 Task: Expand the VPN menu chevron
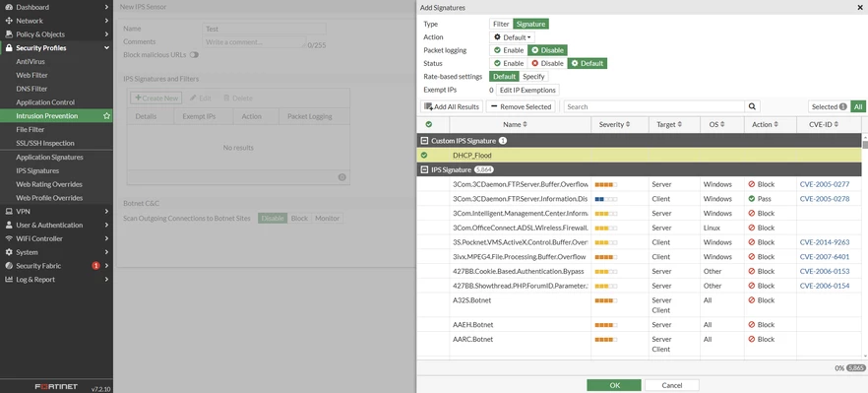pos(106,211)
